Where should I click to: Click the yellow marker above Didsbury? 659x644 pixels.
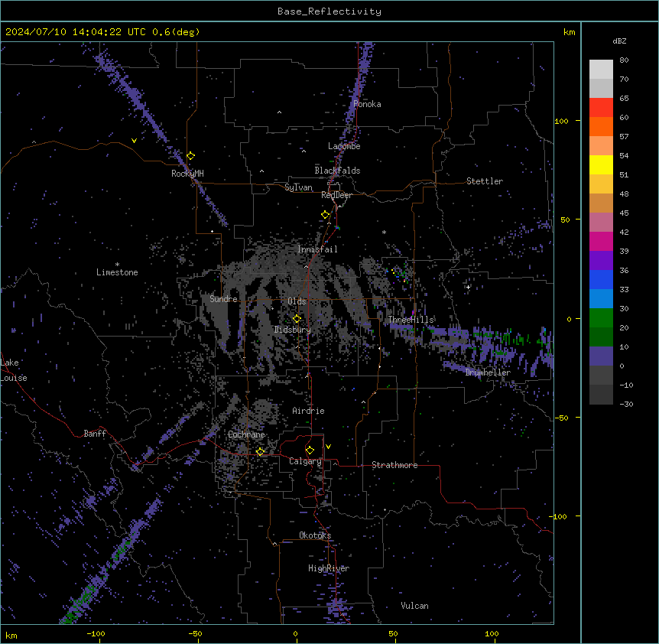297,319
